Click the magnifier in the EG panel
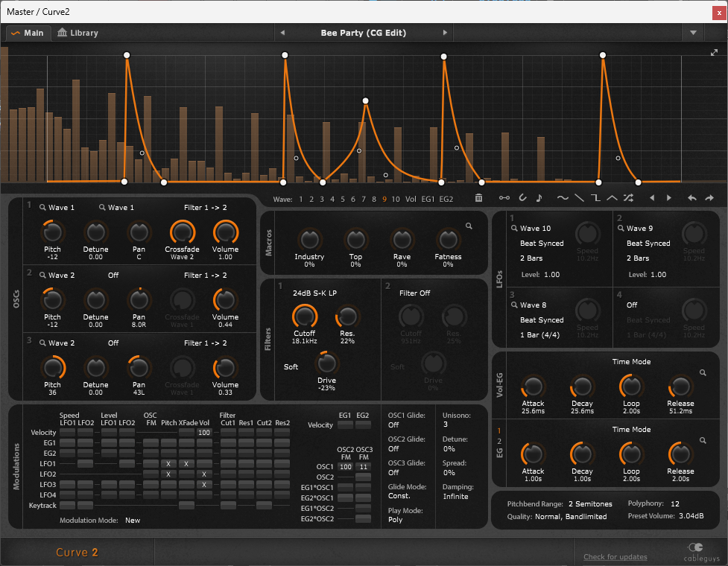The width and height of the screenshot is (728, 566). click(703, 440)
